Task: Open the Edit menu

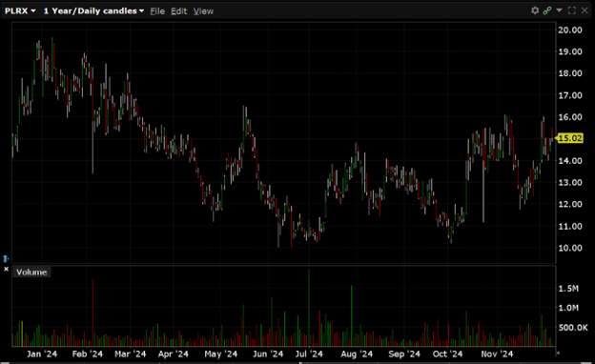Action: pyautogui.click(x=178, y=11)
